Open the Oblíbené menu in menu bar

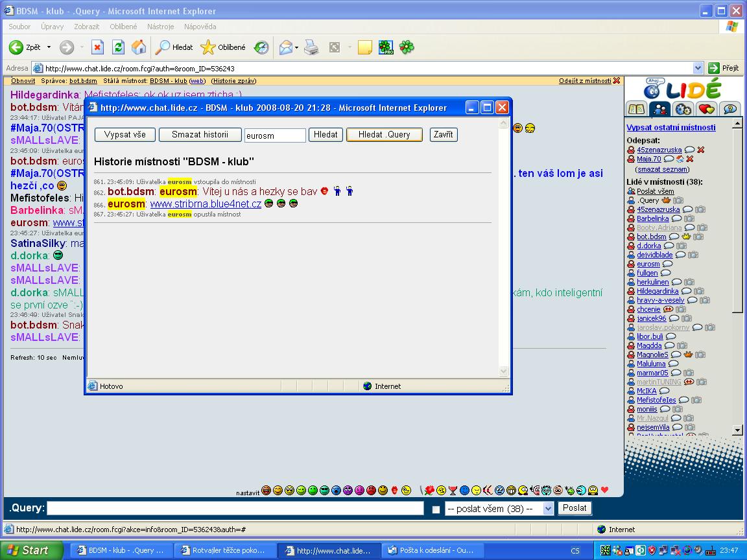pyautogui.click(x=123, y=27)
